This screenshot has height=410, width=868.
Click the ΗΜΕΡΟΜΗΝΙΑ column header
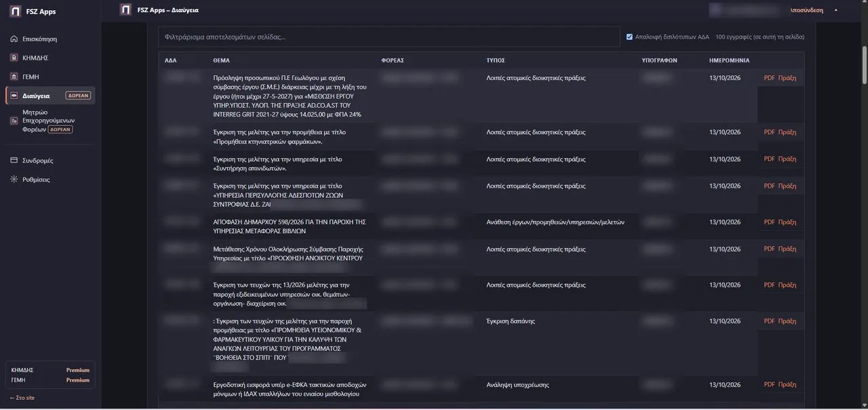pyautogui.click(x=730, y=60)
